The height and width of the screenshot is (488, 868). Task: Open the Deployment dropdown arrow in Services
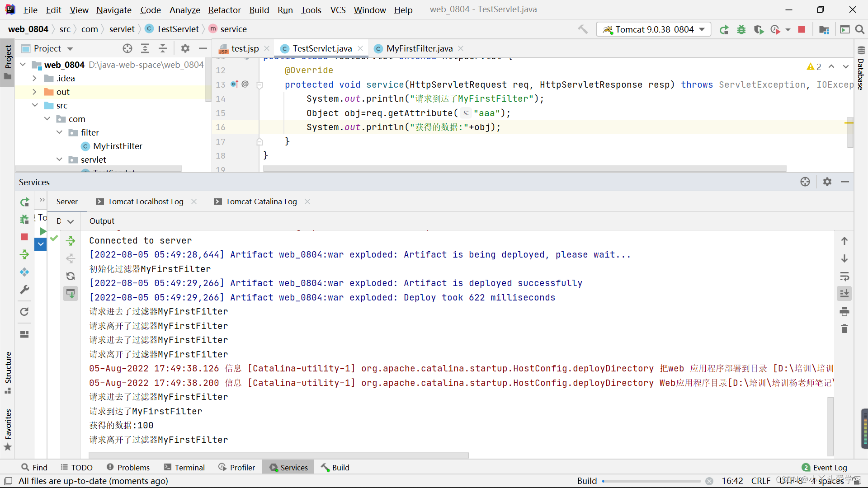click(x=71, y=221)
